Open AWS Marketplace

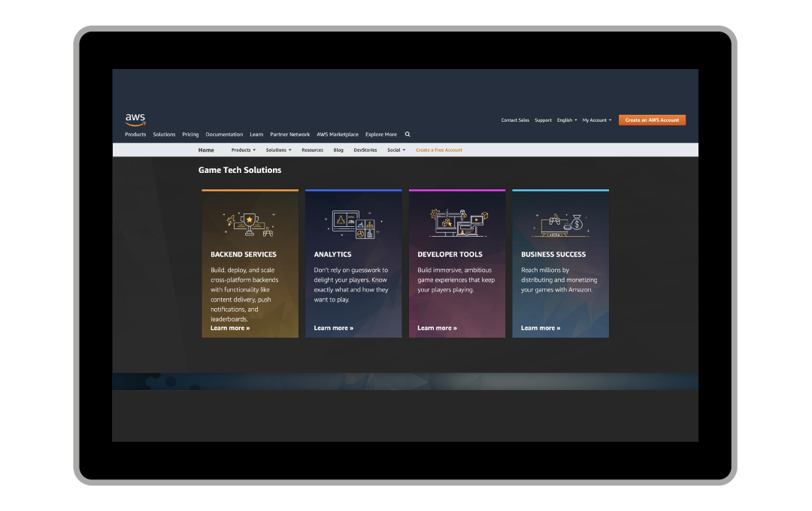338,135
